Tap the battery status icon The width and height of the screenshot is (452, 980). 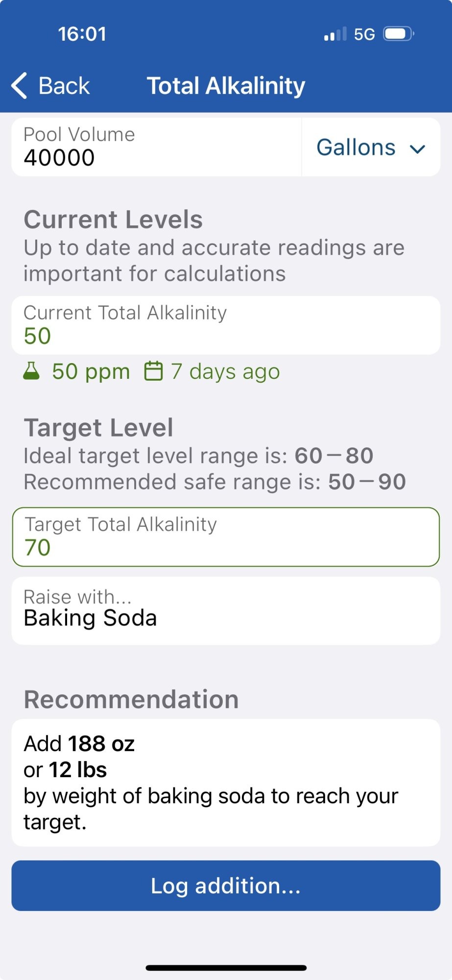pyautogui.click(x=399, y=34)
